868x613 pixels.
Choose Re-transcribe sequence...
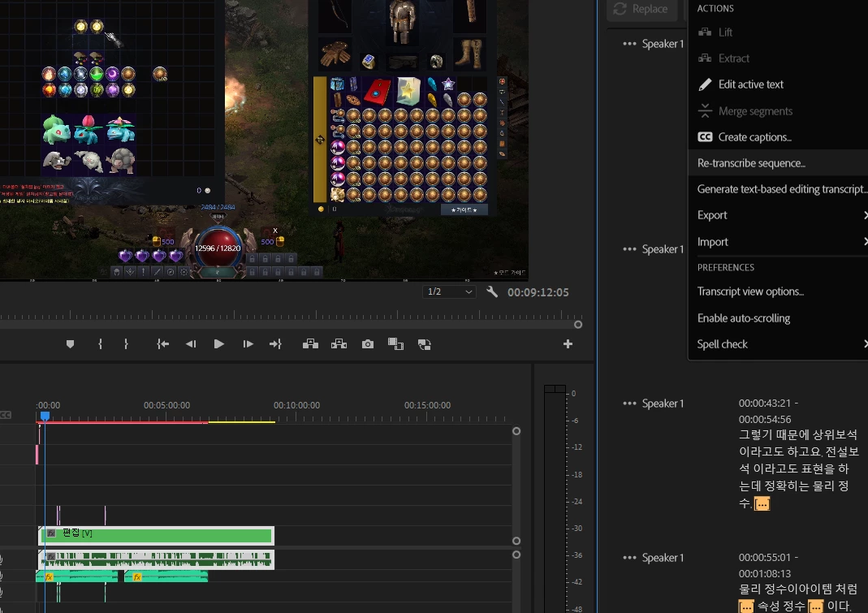coord(778,163)
